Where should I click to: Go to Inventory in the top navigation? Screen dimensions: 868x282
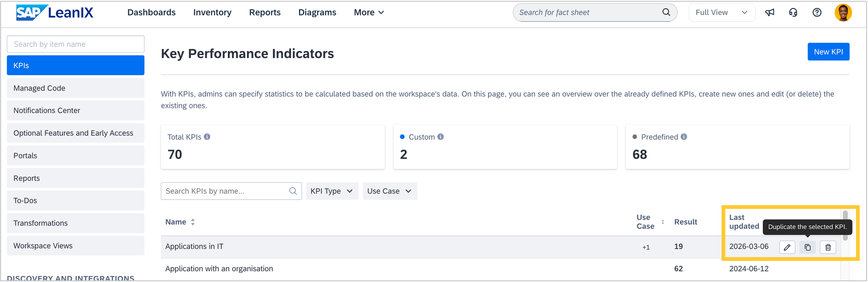coord(212,13)
